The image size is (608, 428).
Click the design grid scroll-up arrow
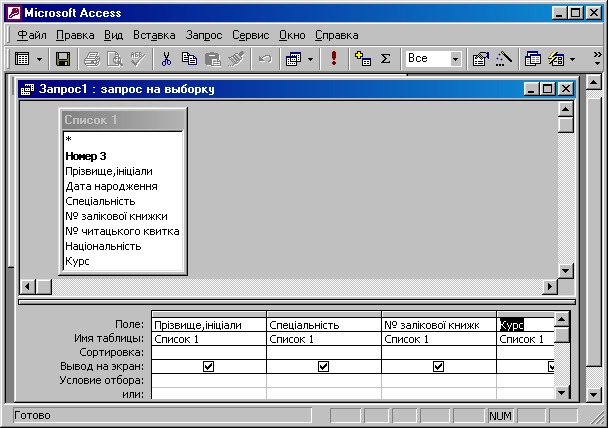point(561,320)
